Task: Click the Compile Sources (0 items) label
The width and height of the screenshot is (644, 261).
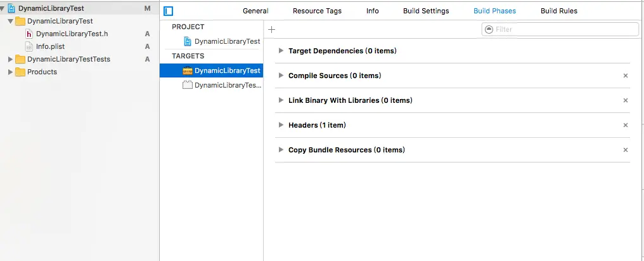Action: [335, 76]
